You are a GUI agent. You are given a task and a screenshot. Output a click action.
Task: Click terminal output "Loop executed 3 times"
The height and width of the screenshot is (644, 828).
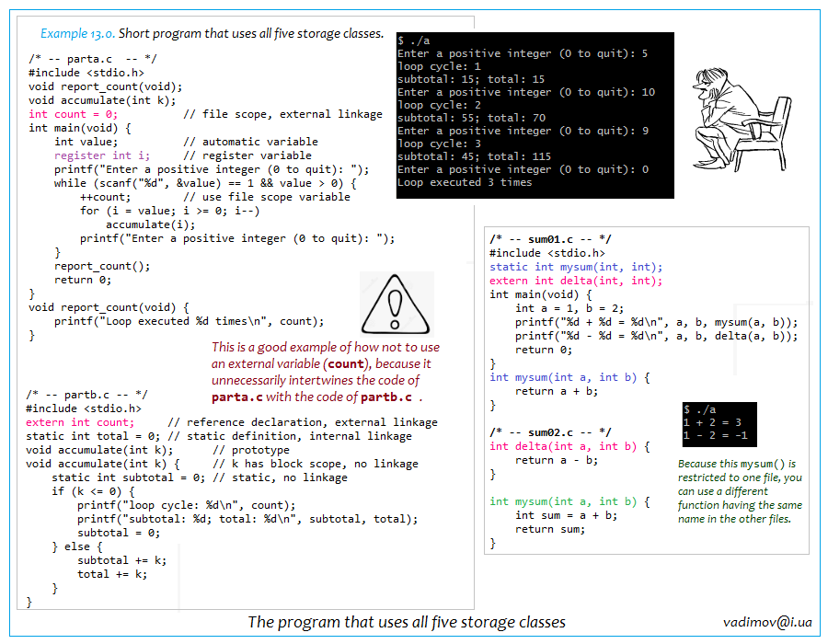[x=465, y=182]
